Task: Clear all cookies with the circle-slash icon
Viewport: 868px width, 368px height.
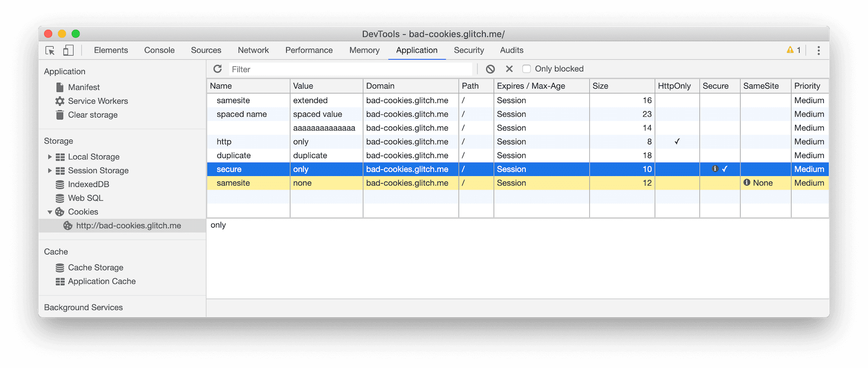Action: coord(490,69)
